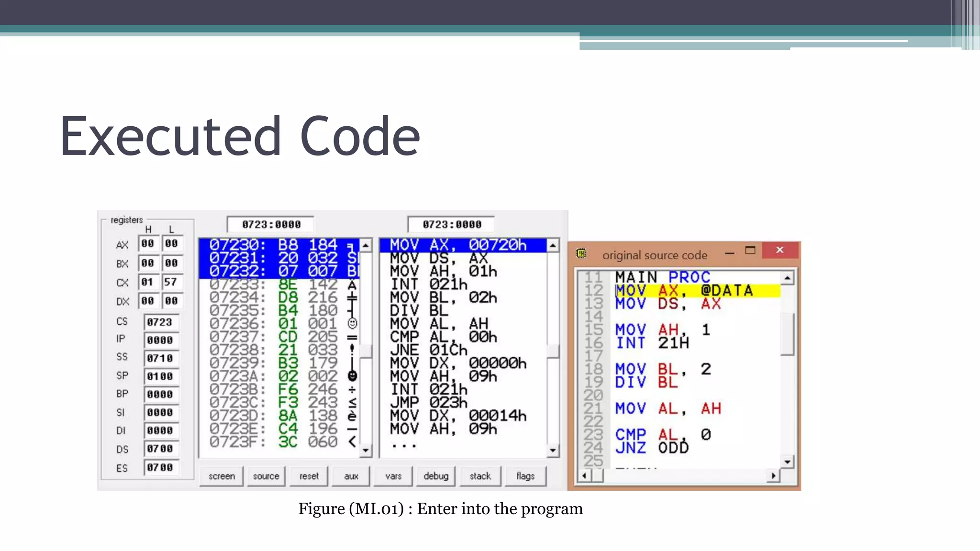980x551 pixels.
Task: Click up arrow of disassembly scrollbar
Action: (x=553, y=245)
